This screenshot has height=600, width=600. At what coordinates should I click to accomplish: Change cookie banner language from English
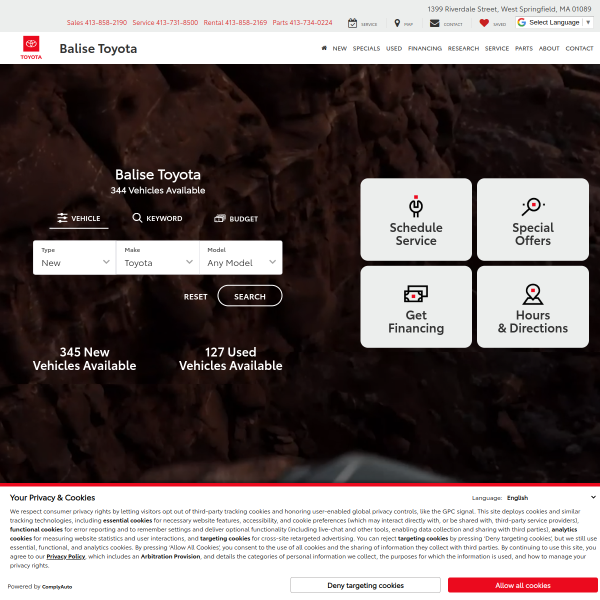551,498
